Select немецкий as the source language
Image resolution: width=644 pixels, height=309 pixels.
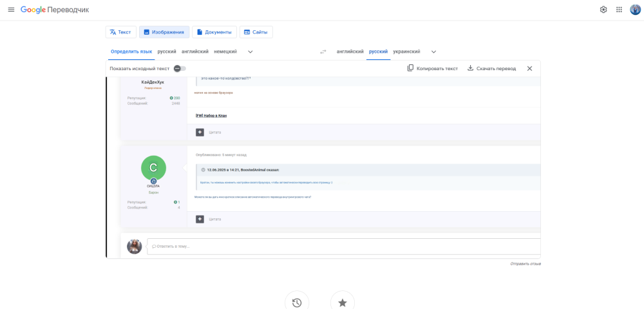(x=225, y=51)
